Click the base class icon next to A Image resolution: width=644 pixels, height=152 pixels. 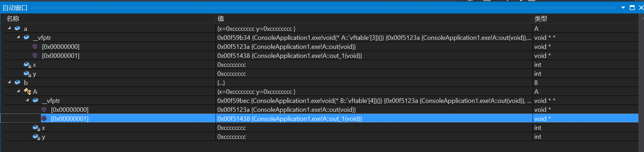pyautogui.click(x=27, y=91)
